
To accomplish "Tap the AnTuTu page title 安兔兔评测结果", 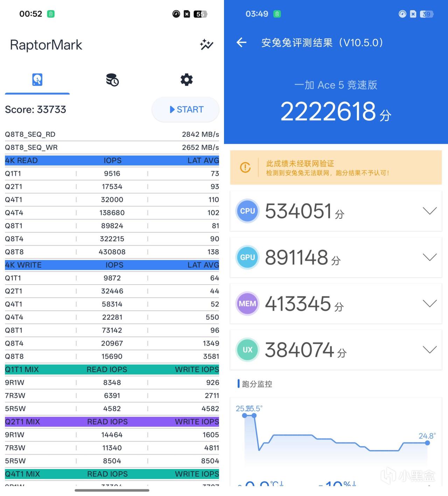I will (x=297, y=43).
